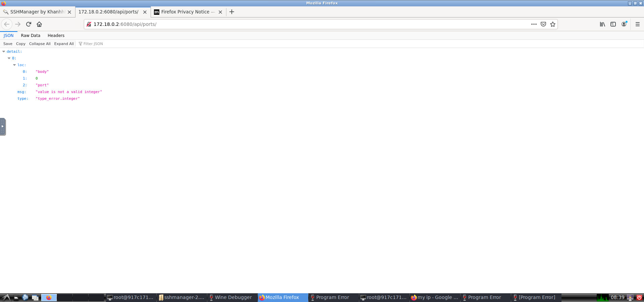Launch the web browser globe icon
Viewport: 644px width, 302px height.
[25, 297]
